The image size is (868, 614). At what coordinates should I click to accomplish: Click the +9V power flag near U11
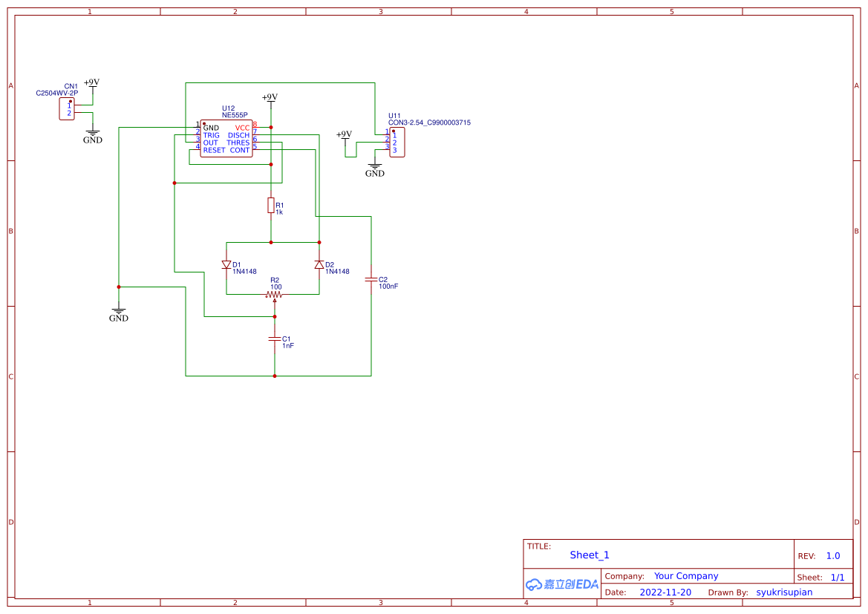pos(344,137)
